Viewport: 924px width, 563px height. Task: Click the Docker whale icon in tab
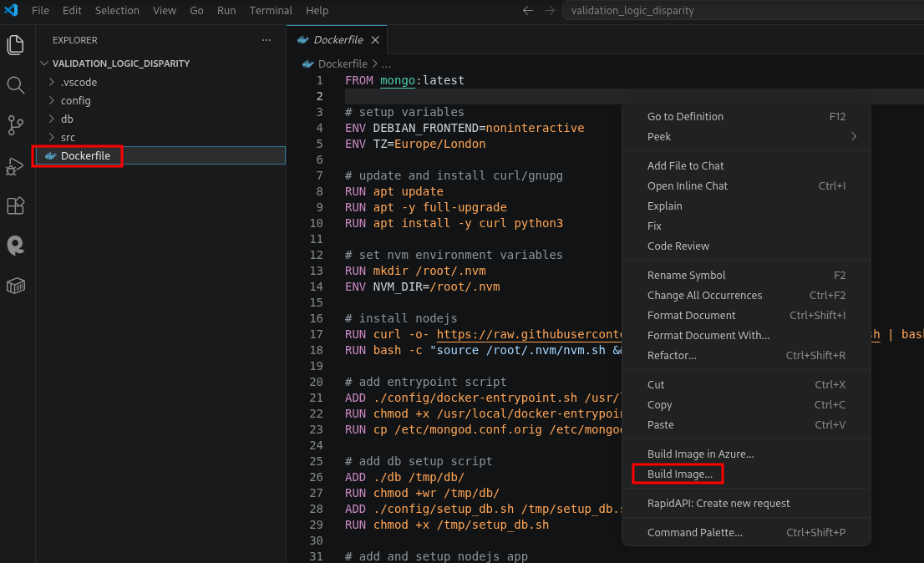[303, 40]
